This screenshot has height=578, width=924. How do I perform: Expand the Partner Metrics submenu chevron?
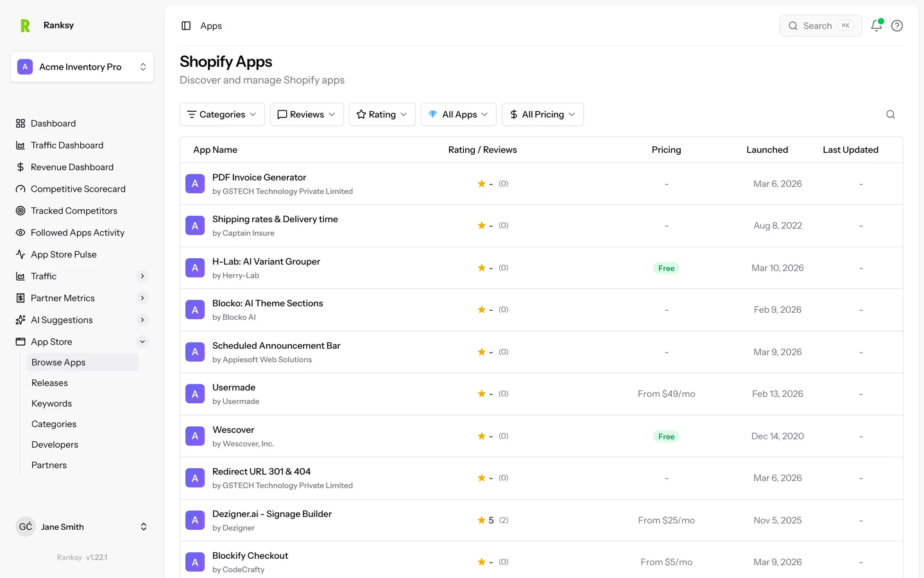(142, 298)
